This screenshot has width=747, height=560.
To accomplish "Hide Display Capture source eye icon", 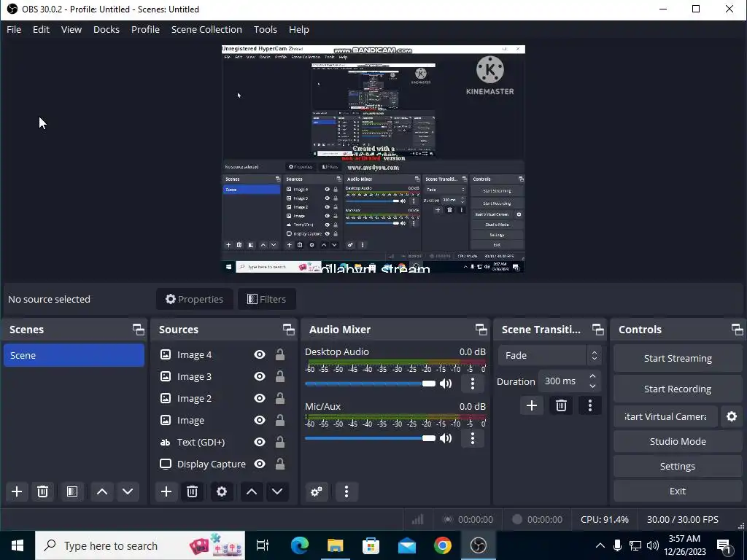I will coord(260,464).
